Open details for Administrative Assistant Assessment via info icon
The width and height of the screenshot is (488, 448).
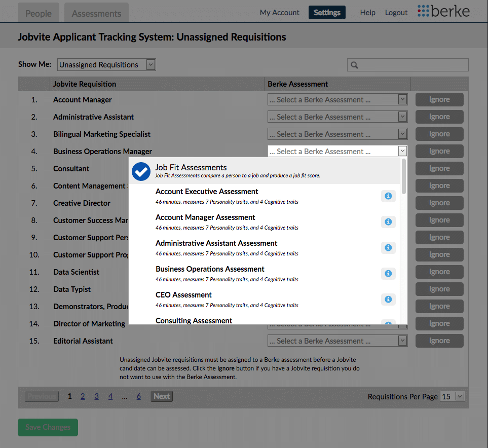coord(388,247)
